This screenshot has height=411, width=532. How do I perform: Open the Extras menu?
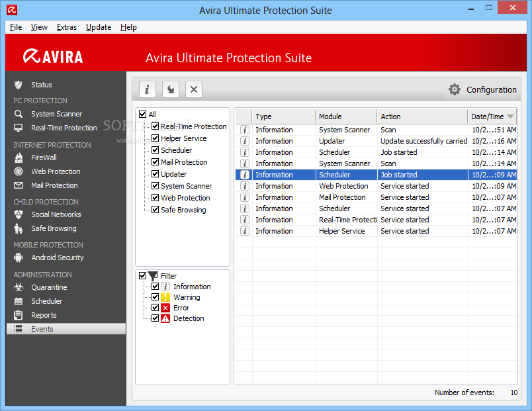click(66, 27)
